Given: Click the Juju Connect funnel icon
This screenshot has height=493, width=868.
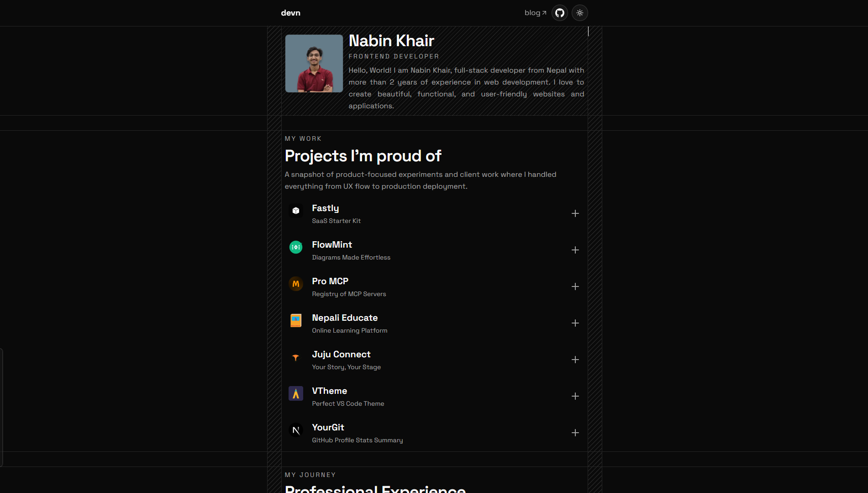Looking at the screenshot, I should click(295, 357).
